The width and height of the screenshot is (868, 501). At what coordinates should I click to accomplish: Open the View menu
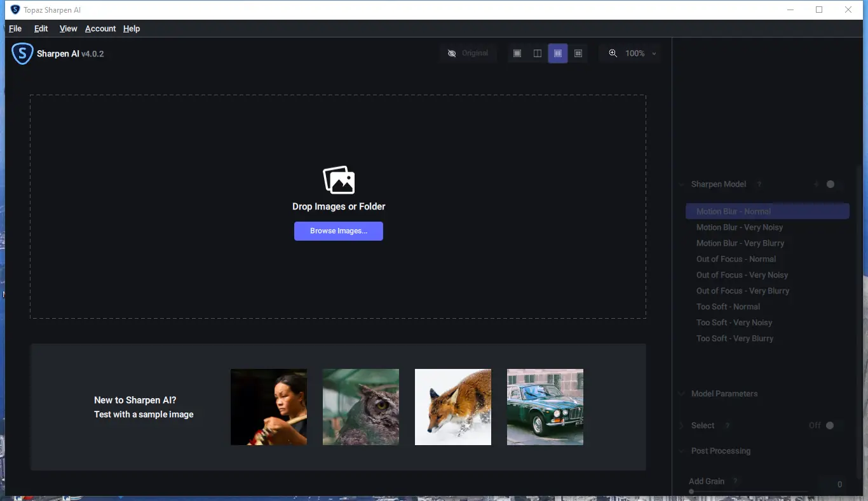[68, 29]
